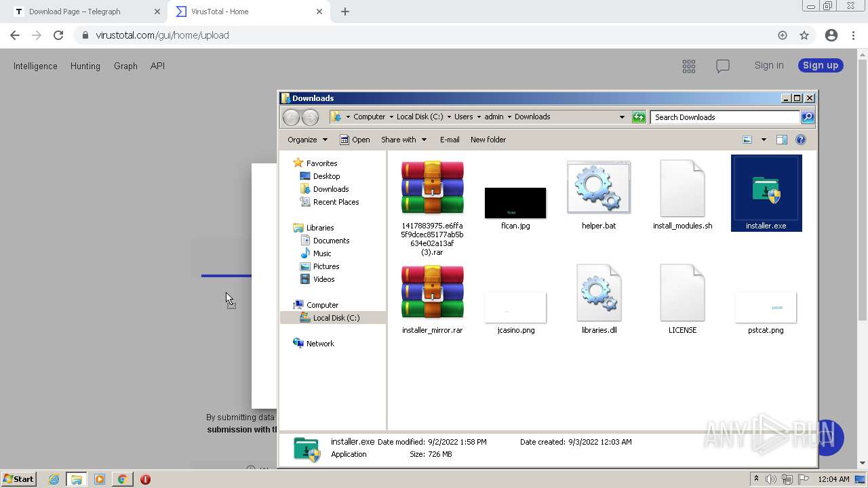Viewport: 868px width, 488px height.
Task: Open Favorites in navigation pane
Action: coord(321,163)
